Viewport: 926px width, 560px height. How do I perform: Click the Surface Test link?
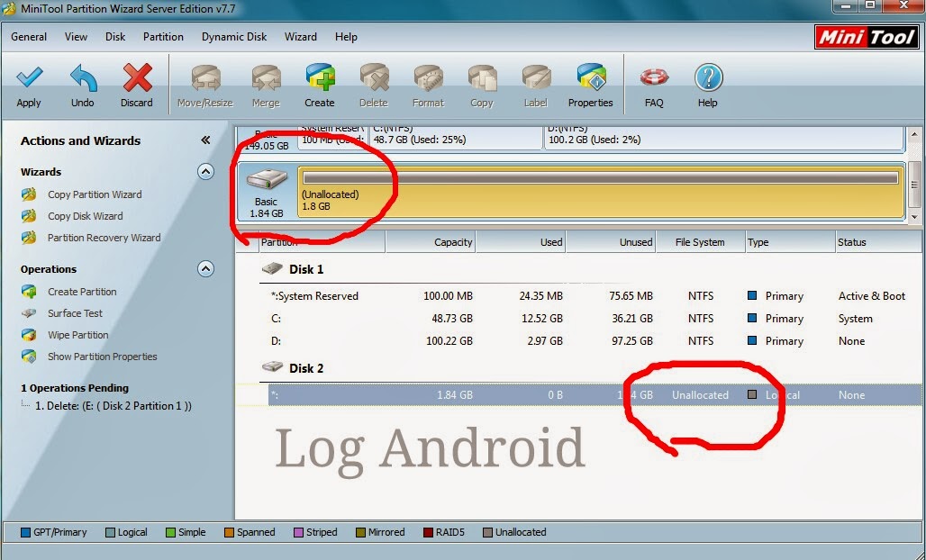pyautogui.click(x=75, y=313)
